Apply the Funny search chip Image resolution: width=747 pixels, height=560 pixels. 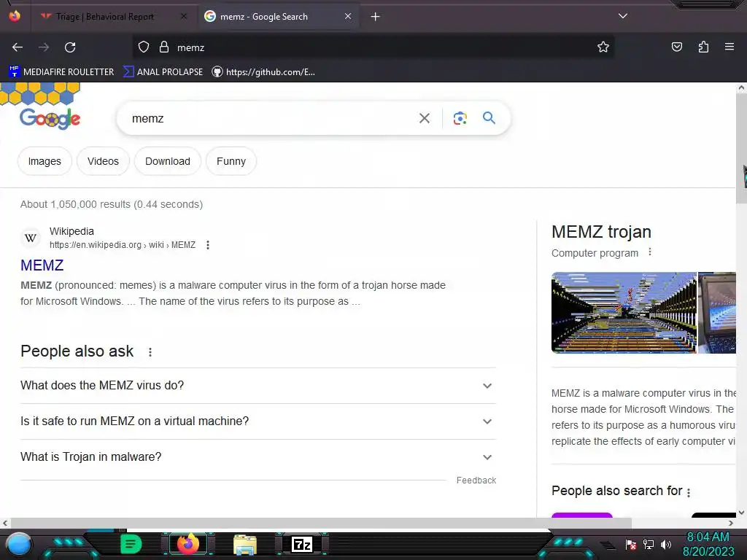(x=231, y=161)
